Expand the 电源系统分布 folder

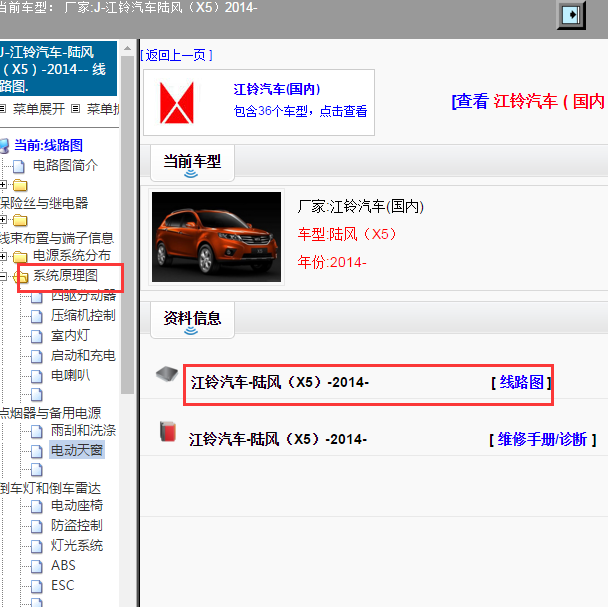click(3, 256)
